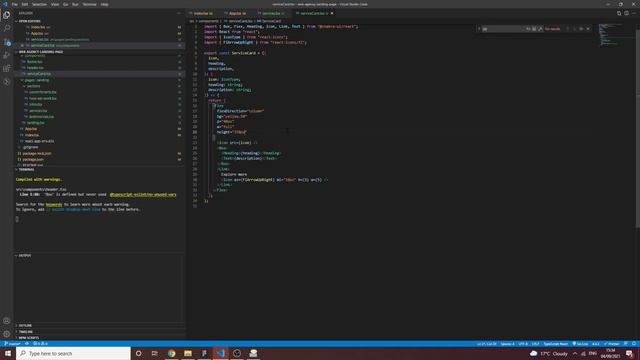The width and height of the screenshot is (640, 360).
Task: Go to previous find match arrow
Action: tap(568, 29)
